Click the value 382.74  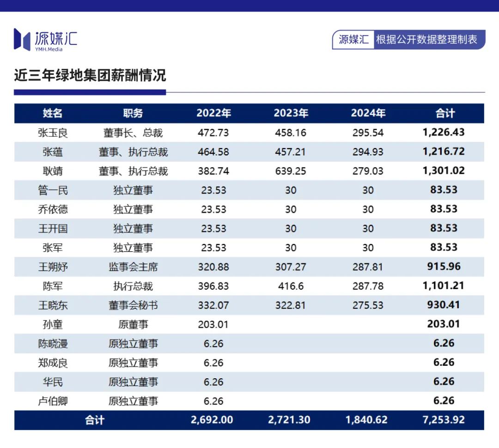[x=213, y=171]
